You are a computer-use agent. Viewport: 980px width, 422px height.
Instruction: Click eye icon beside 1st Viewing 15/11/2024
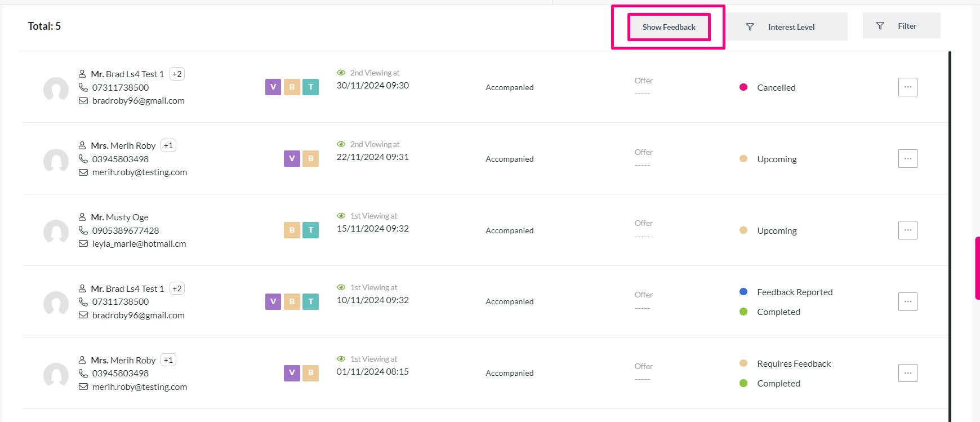[x=341, y=216]
